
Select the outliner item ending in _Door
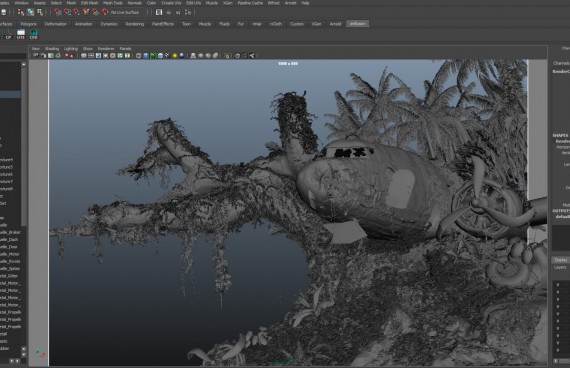(10, 247)
